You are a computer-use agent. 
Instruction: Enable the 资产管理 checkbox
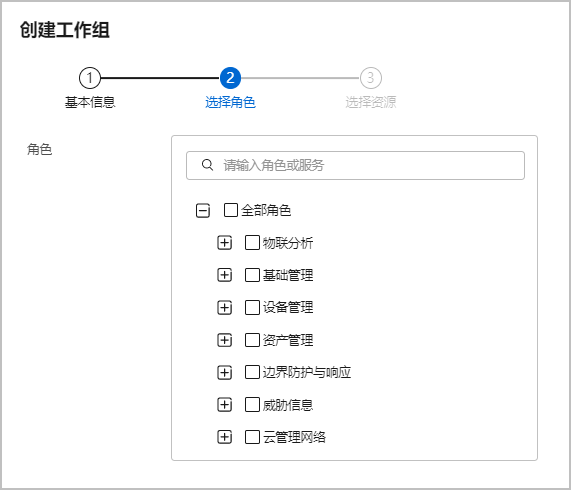click(252, 340)
